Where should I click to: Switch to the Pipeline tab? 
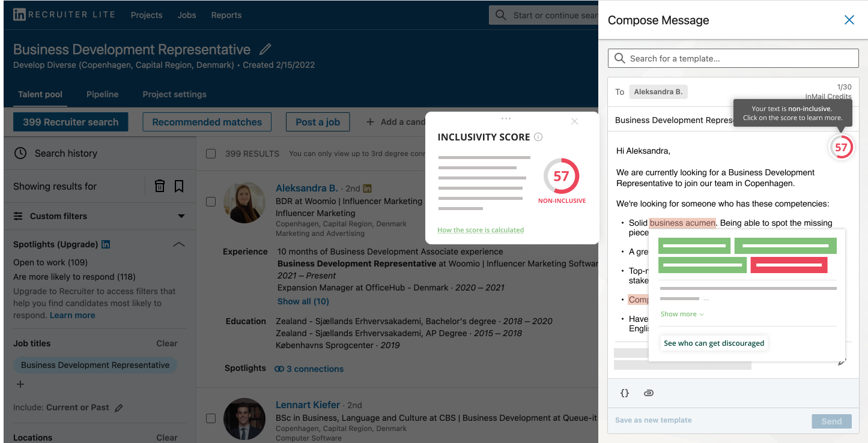pyautogui.click(x=102, y=94)
